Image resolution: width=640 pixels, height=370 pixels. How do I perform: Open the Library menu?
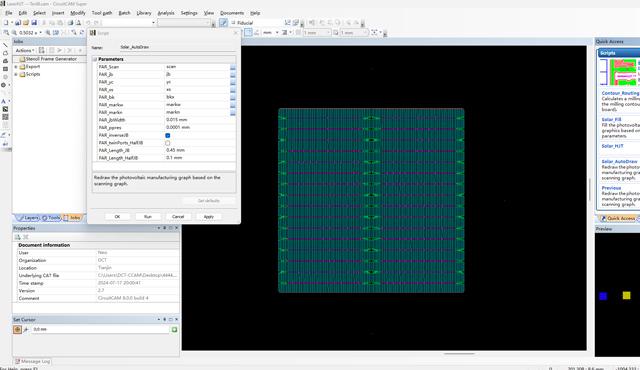coord(144,13)
